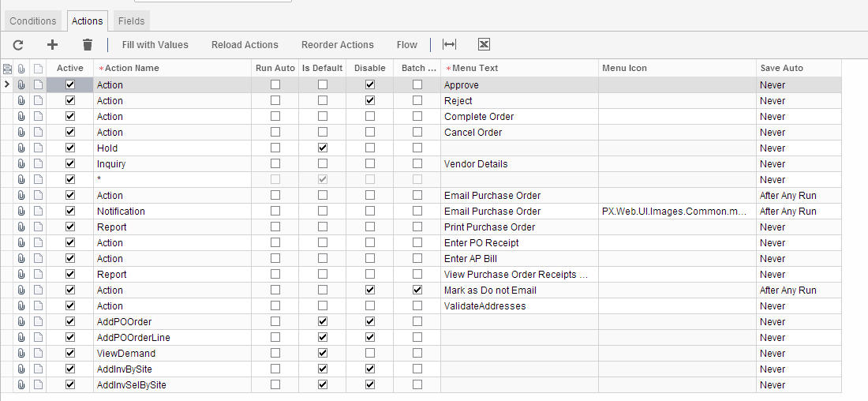Delete row using trash icon

click(x=88, y=45)
